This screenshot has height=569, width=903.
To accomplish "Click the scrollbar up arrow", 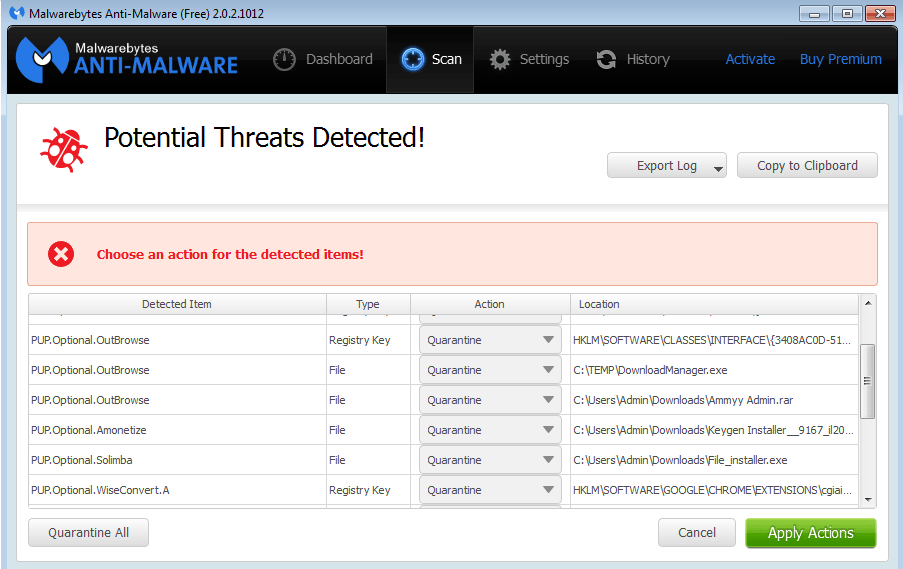I will click(867, 303).
